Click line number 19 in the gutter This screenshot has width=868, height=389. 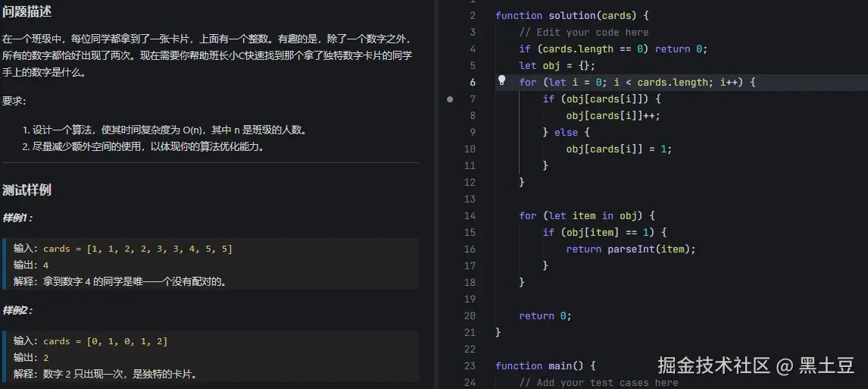(470, 300)
